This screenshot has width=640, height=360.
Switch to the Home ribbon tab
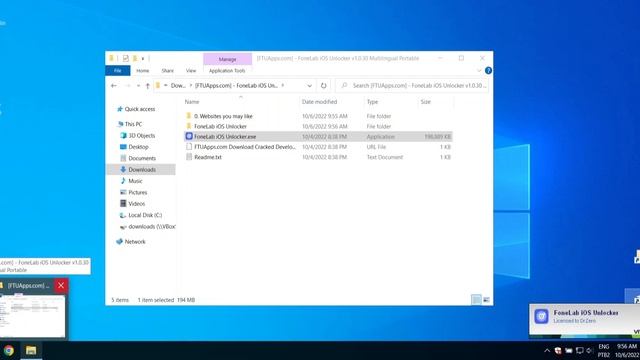[x=142, y=71]
